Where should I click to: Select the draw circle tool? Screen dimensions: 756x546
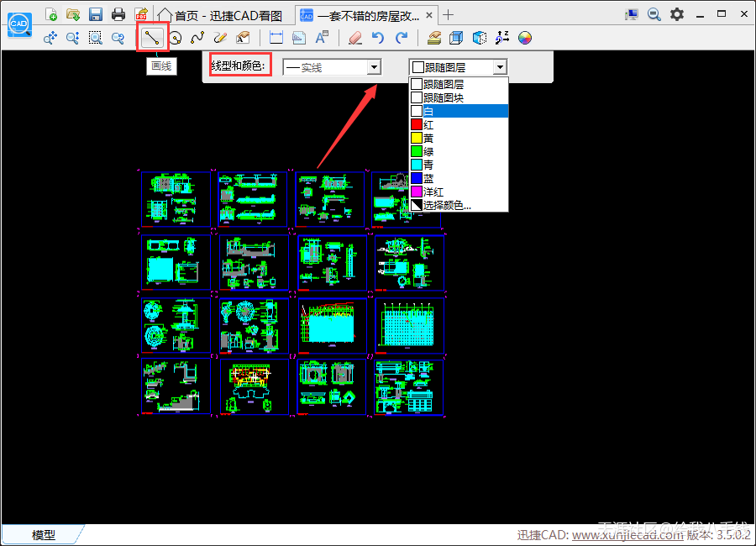tap(176, 38)
